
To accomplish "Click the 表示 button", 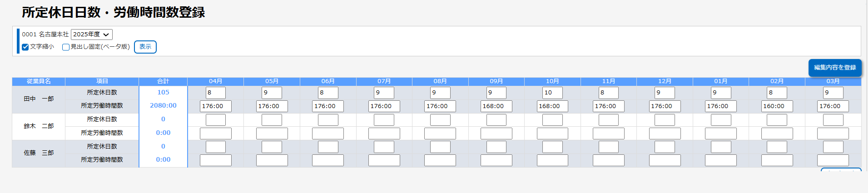I will coord(145,47).
